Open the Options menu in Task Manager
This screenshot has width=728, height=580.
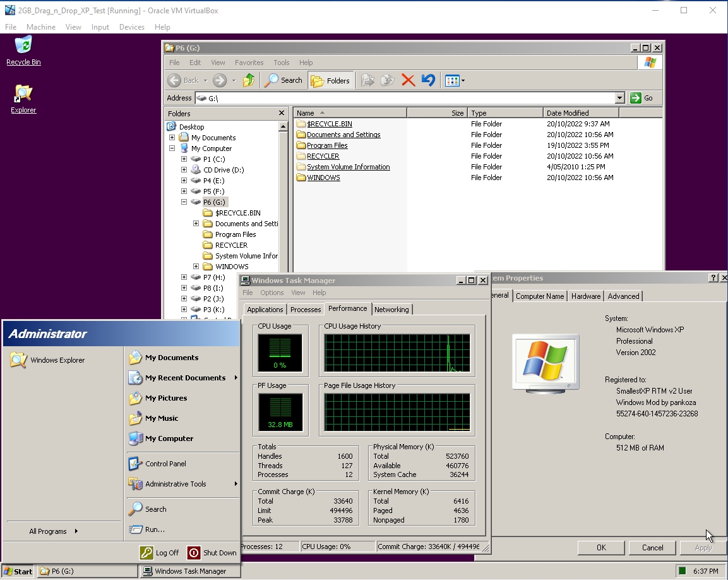pos(272,293)
